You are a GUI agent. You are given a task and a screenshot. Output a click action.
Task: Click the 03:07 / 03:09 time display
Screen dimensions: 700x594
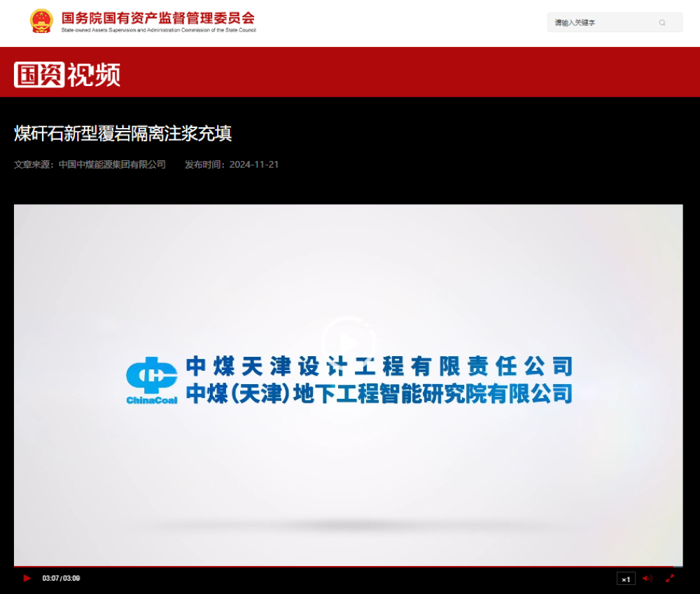(x=61, y=579)
